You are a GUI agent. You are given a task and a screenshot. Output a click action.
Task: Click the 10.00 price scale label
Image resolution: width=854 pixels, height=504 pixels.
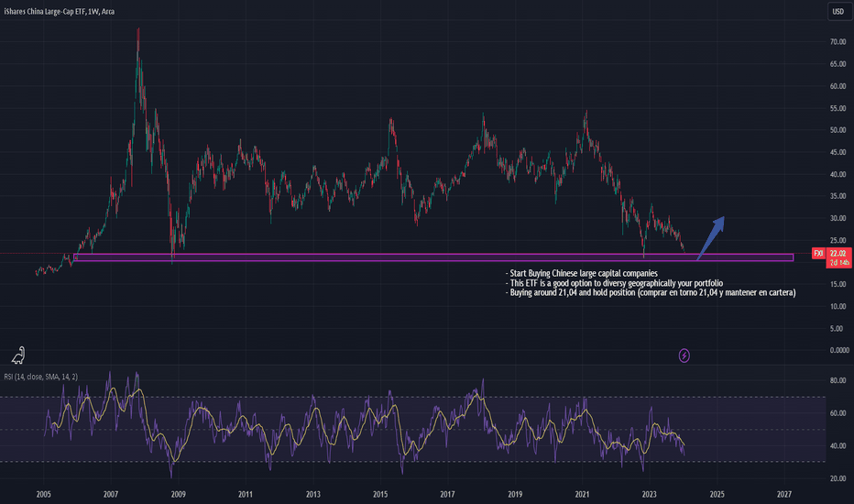[x=838, y=306]
